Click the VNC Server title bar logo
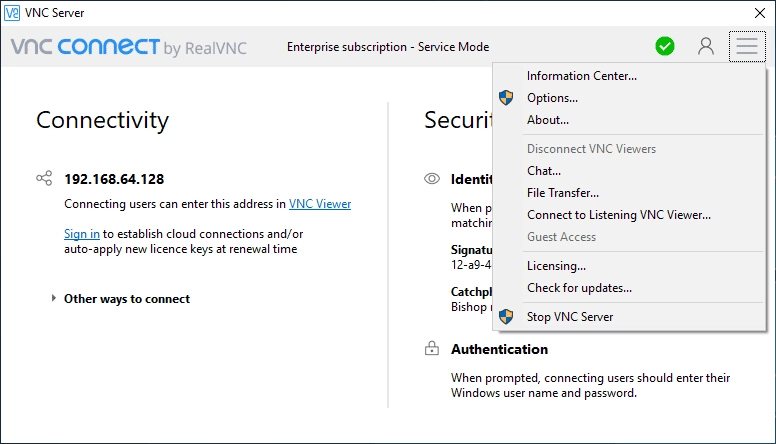 point(12,13)
